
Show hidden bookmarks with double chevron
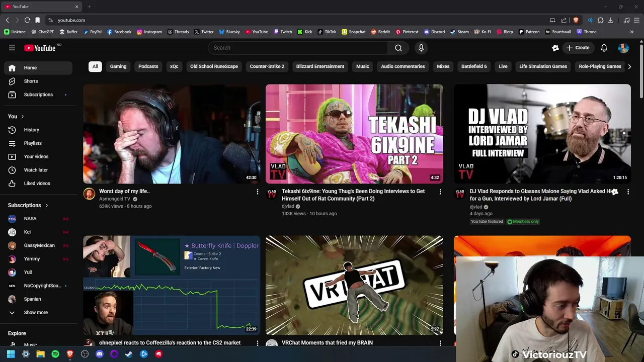(631, 32)
